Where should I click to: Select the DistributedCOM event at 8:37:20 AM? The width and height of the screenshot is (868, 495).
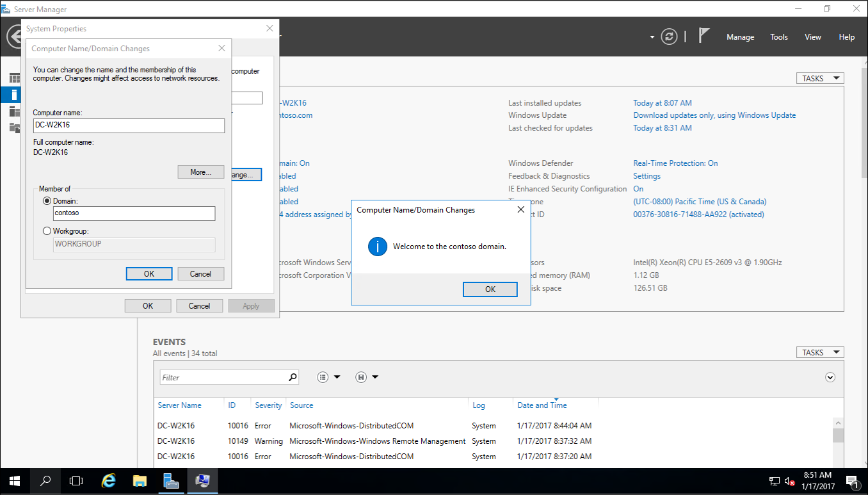(x=493, y=457)
